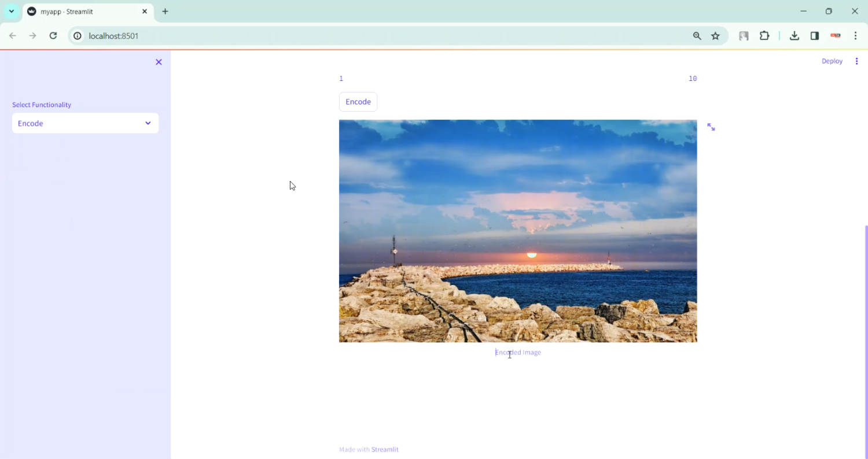Click the site information icon in address bar
Viewport: 868px width, 459px height.
77,36
